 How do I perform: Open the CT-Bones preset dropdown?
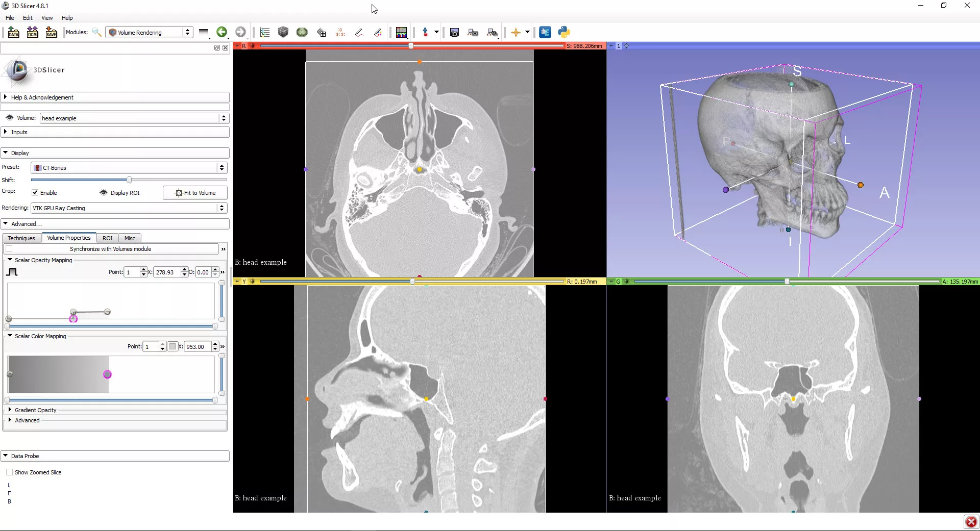pyautogui.click(x=129, y=168)
